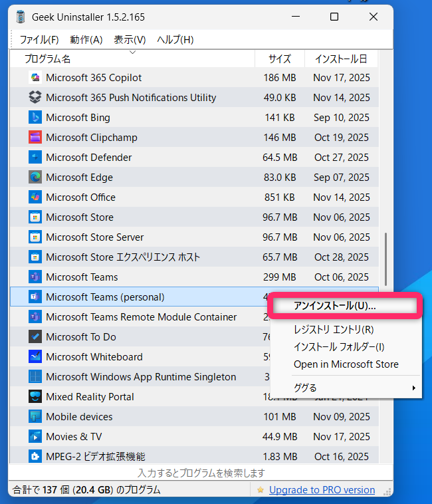Click the Microsoft Edge icon
The width and height of the screenshot is (432, 504).
click(x=35, y=178)
